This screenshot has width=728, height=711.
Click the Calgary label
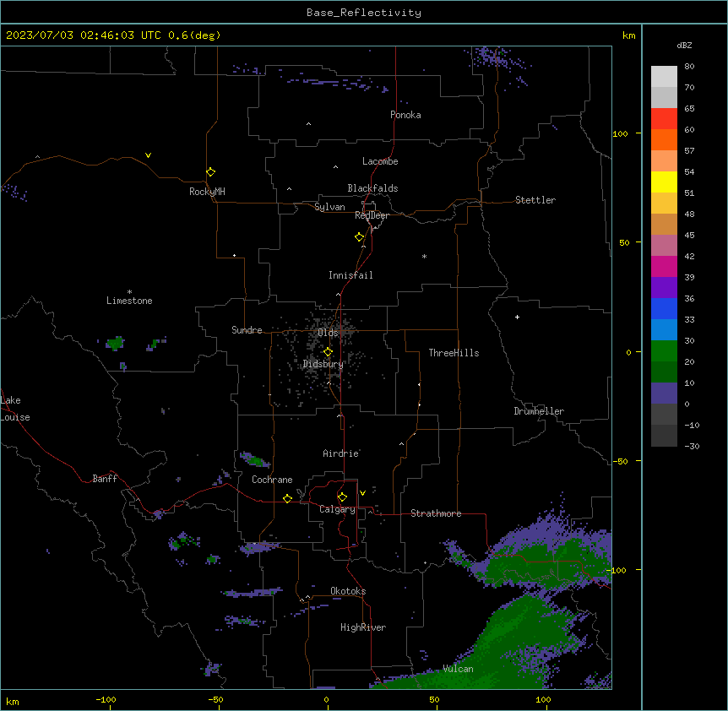coord(337,509)
